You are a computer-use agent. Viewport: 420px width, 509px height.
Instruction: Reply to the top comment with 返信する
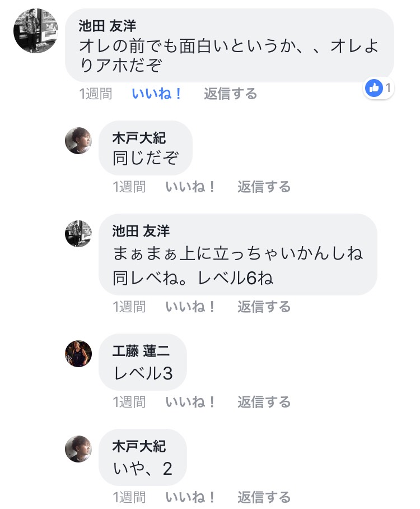tap(230, 94)
